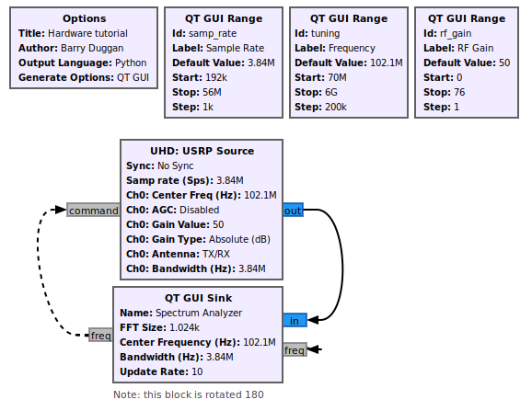Click the command input port

tap(93, 211)
